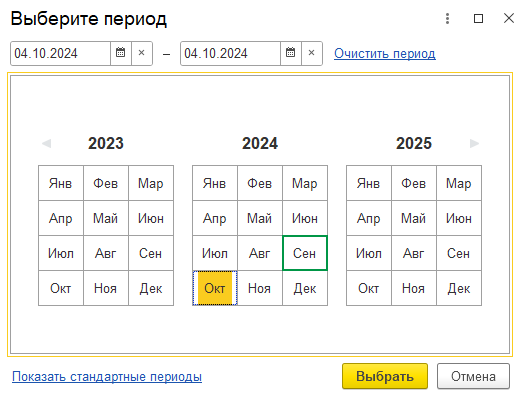Click into the start date input field

click(61, 53)
